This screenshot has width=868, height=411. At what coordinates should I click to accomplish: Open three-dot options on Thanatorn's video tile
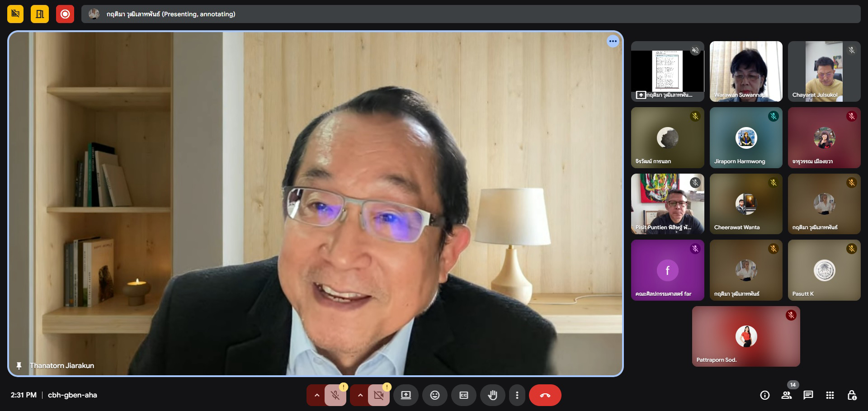click(x=613, y=41)
